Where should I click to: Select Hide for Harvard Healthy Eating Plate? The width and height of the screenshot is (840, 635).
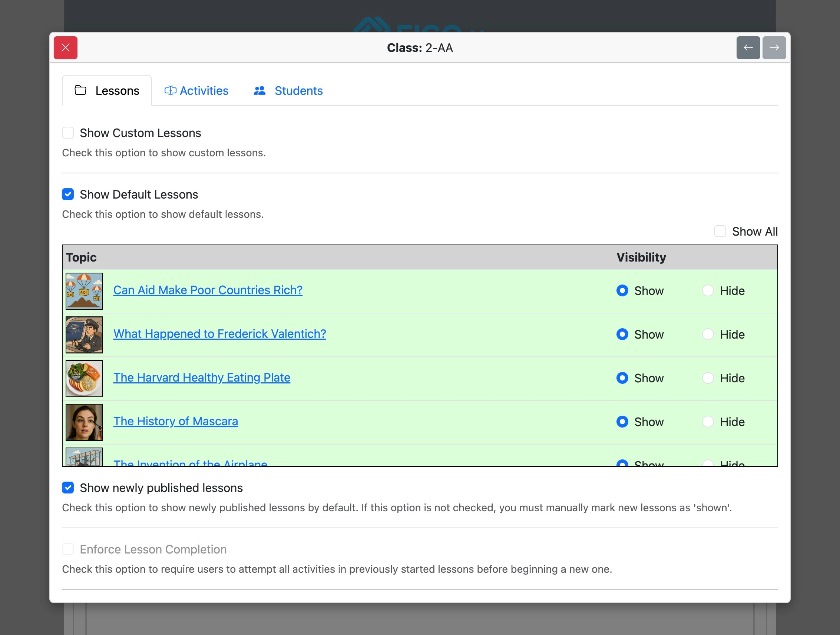[x=708, y=378]
